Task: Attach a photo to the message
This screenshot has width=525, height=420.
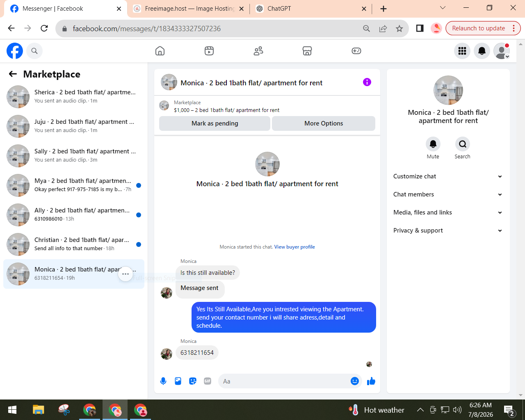Action: coord(178,381)
